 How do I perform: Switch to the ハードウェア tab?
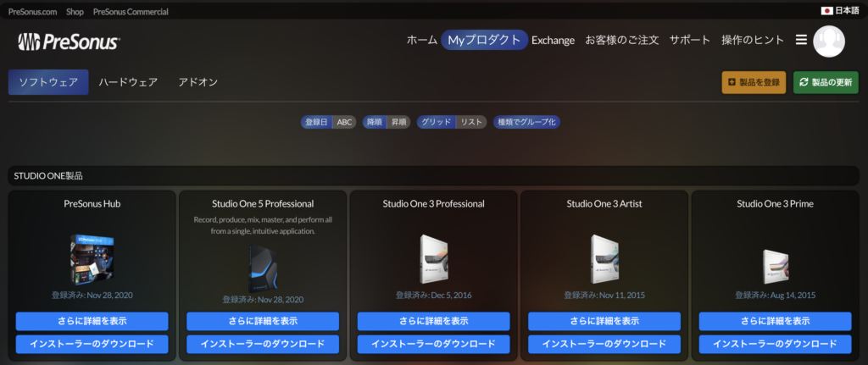128,82
